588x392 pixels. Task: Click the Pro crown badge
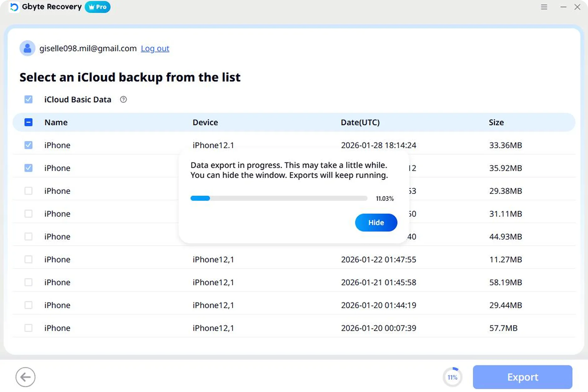click(97, 7)
